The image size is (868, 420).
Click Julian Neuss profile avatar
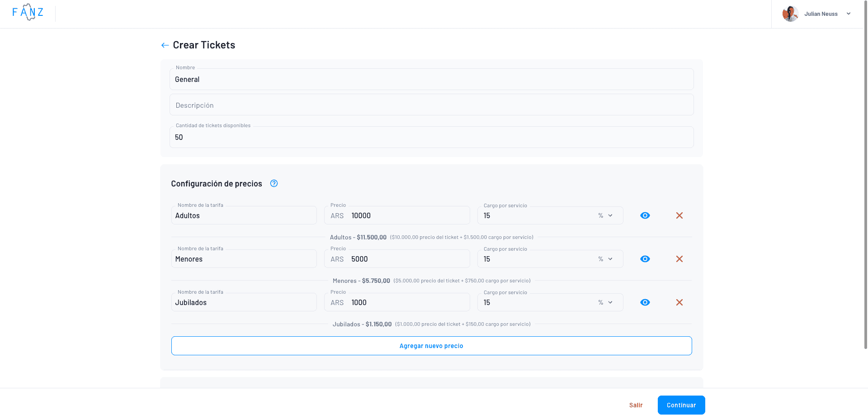click(x=790, y=14)
